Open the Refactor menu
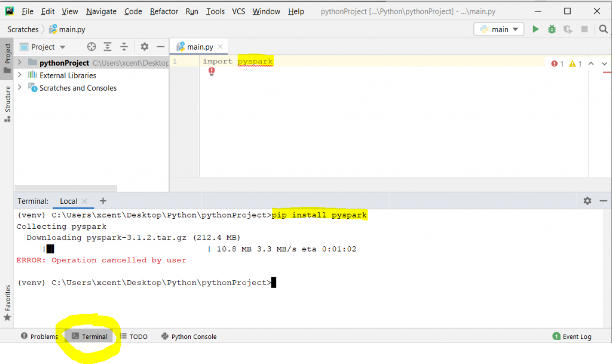Screen dimensions: 612x364 tap(164, 11)
